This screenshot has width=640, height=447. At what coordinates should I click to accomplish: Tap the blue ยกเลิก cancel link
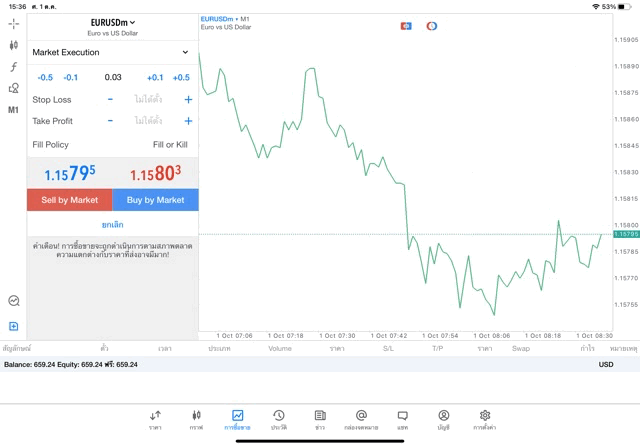(x=113, y=225)
